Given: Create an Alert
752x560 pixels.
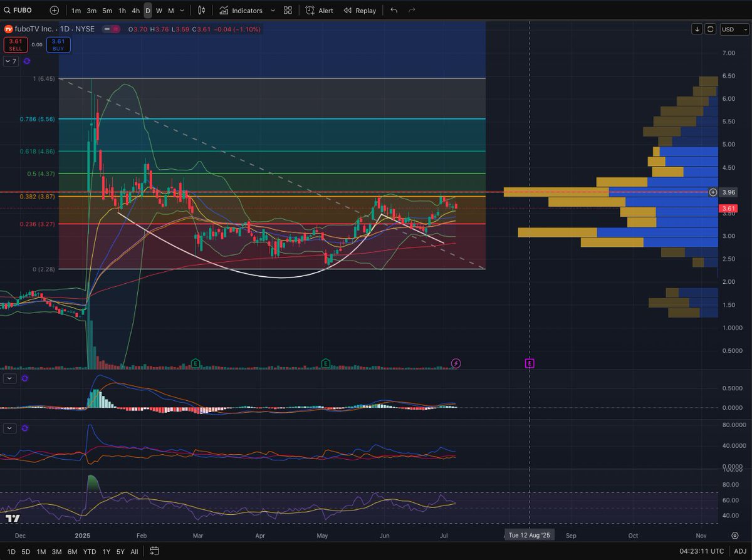Looking at the screenshot, I should pos(320,11).
